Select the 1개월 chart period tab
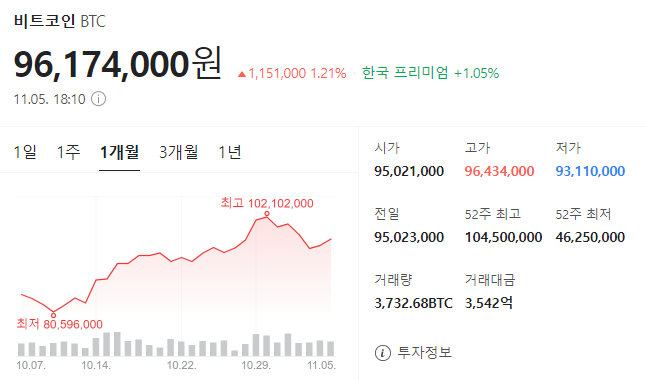 tap(120, 152)
